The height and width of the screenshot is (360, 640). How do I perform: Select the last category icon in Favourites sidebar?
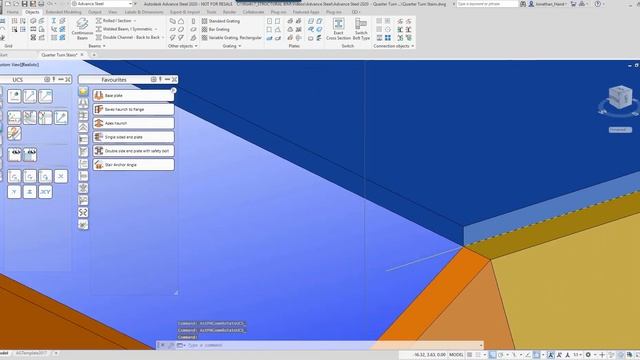83,225
